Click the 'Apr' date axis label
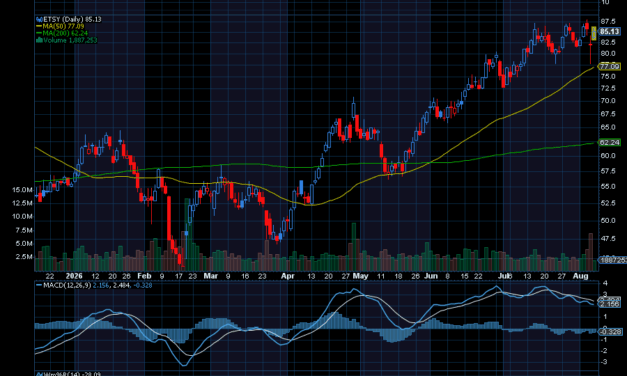Screen dimensions: 627x376 click(288, 276)
